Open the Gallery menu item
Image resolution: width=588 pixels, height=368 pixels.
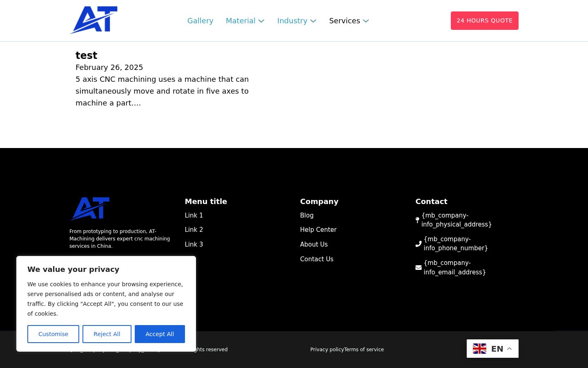pos(200,21)
